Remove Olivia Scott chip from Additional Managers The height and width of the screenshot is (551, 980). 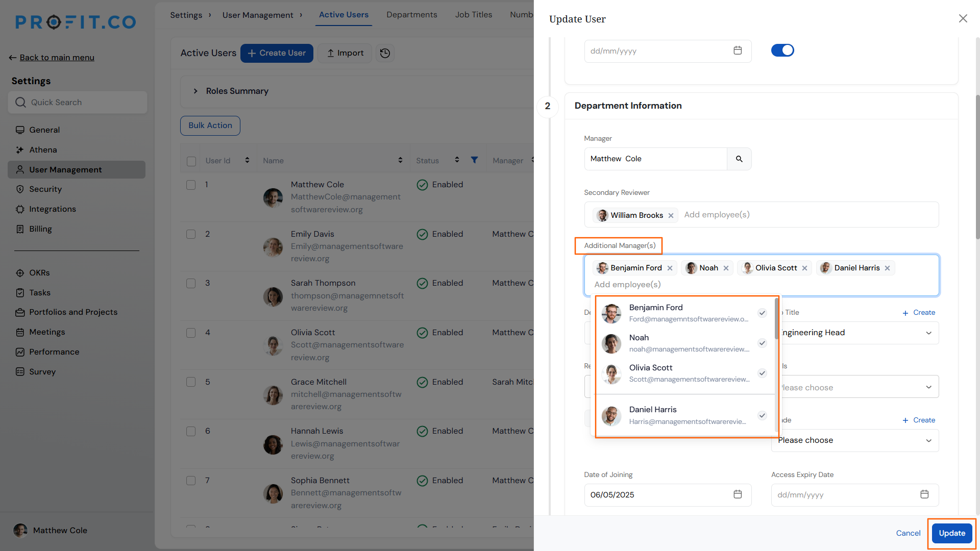tap(804, 268)
